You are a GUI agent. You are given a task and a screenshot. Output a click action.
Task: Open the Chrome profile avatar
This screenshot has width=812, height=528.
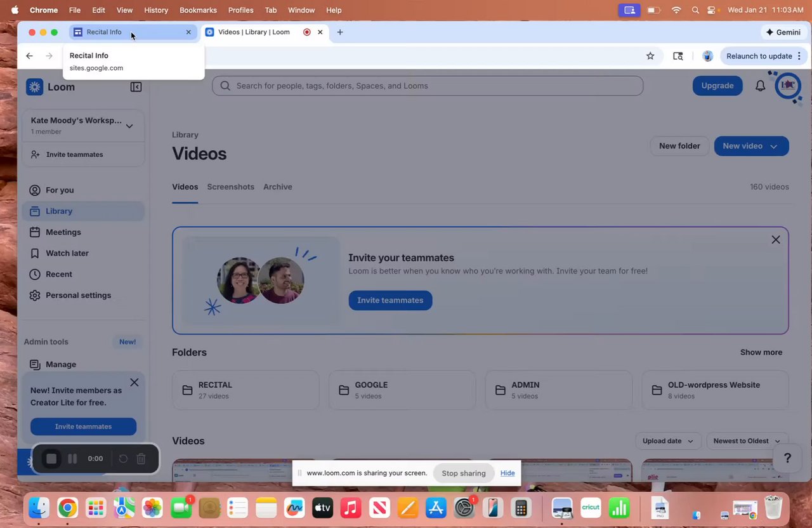point(707,56)
